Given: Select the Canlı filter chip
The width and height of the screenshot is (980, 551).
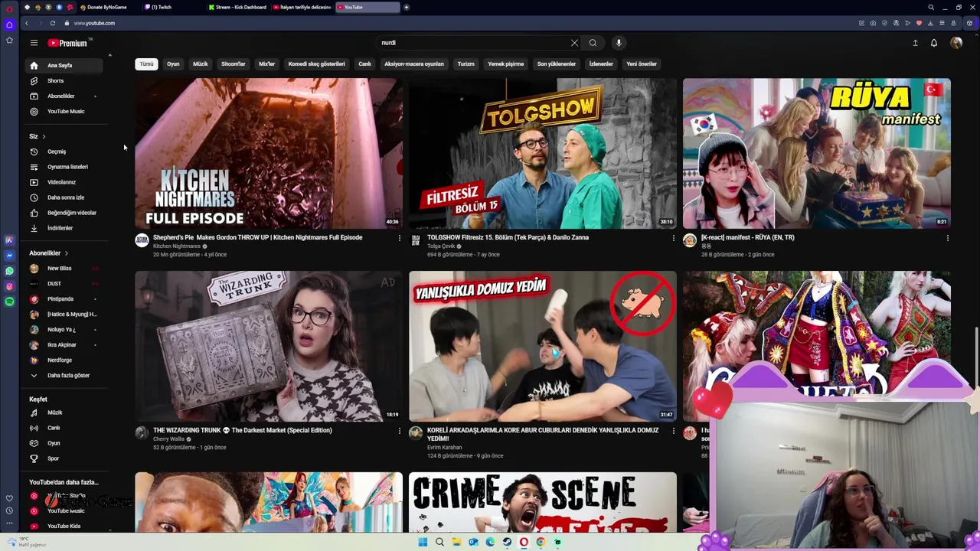Looking at the screenshot, I should pyautogui.click(x=364, y=64).
